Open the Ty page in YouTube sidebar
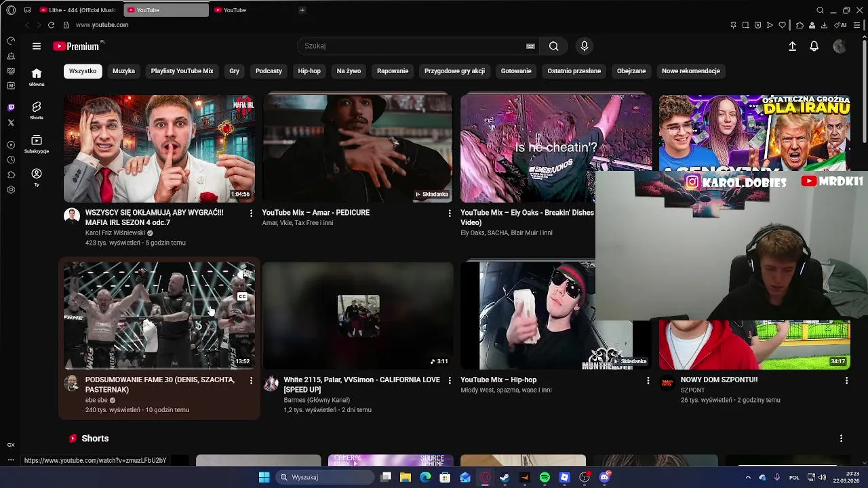The width and height of the screenshot is (868, 488). tap(37, 178)
